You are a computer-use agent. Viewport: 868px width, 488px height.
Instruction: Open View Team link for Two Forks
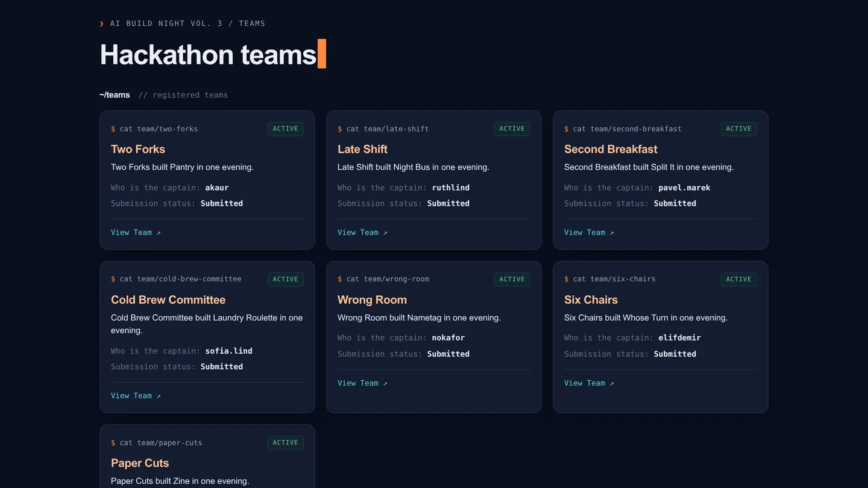click(x=136, y=233)
